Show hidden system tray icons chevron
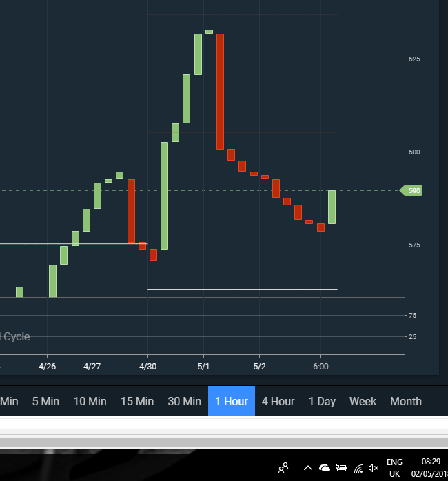The image size is (448, 481). click(308, 468)
